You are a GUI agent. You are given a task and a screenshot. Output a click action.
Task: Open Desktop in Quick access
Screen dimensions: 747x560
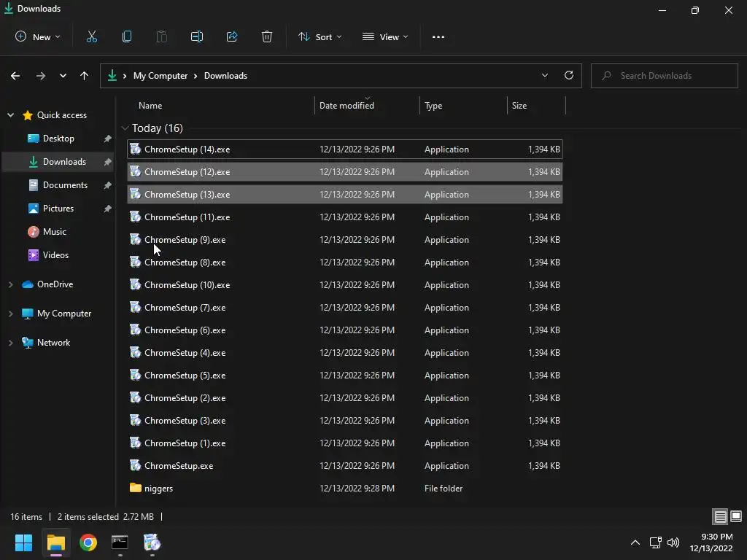[x=58, y=139]
